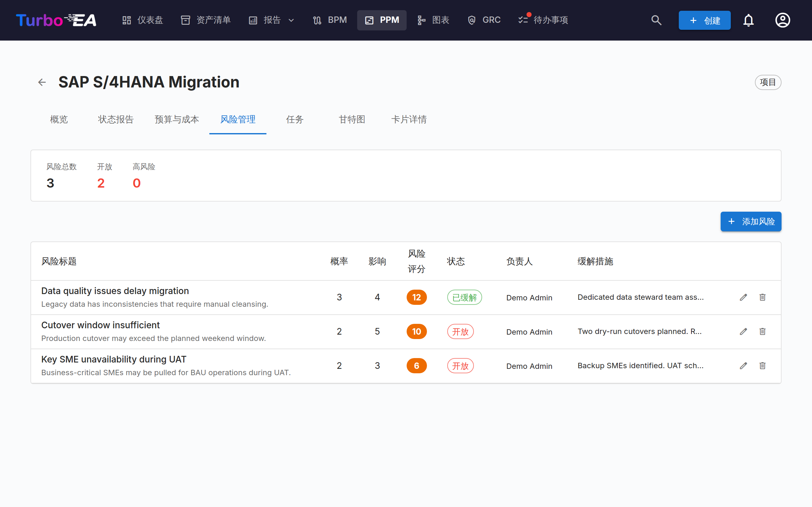Go back using the arrow beside the project title
Screen dimensions: 812x507
[42, 82]
